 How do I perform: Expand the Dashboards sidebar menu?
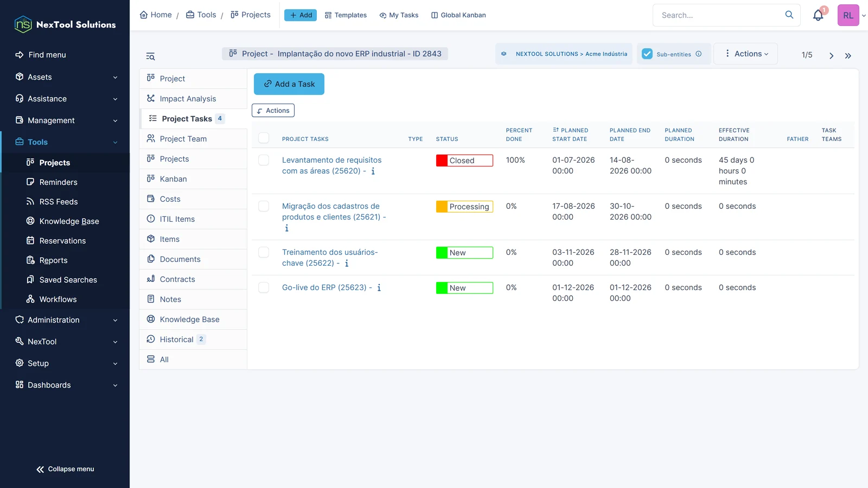pyautogui.click(x=65, y=385)
